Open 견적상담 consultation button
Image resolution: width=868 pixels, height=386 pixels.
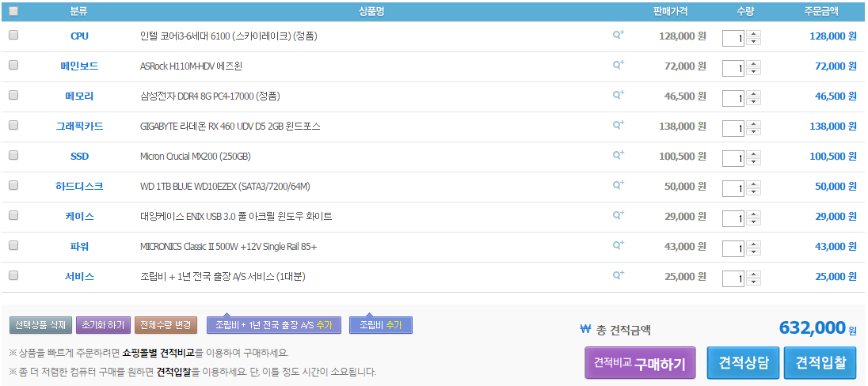743,363
